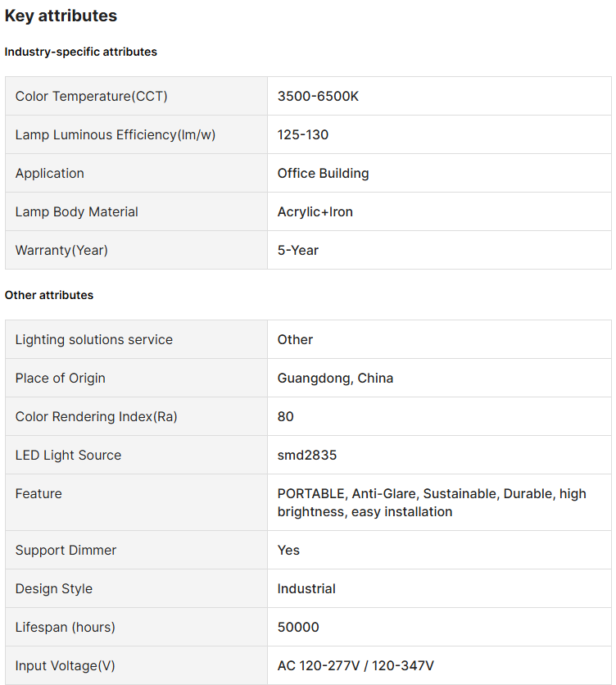Click the 3500-6500K value
The width and height of the screenshot is (616, 685).
click(x=318, y=97)
